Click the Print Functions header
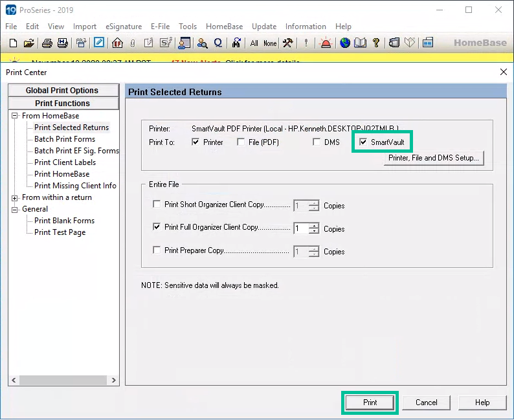The height and width of the screenshot is (420, 514). [63, 103]
